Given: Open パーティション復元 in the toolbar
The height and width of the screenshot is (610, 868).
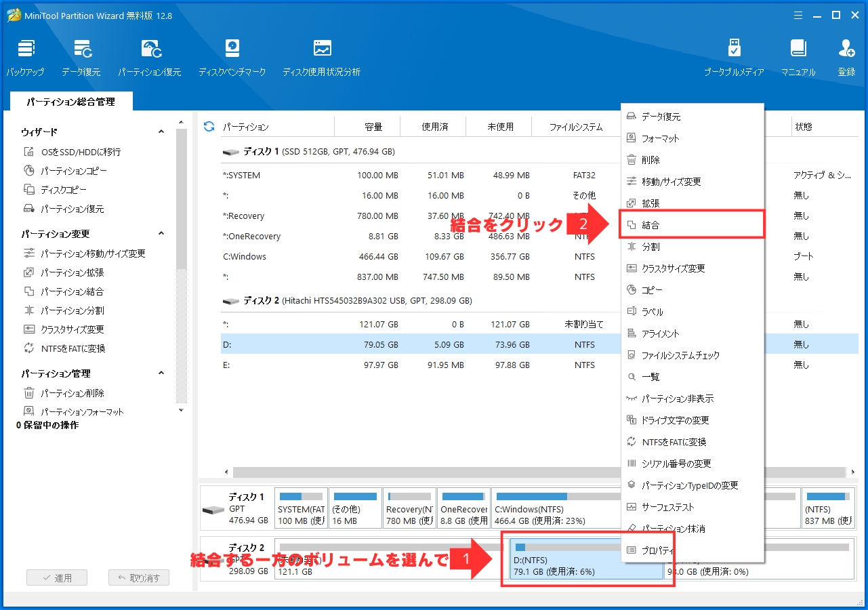Looking at the screenshot, I should point(150,58).
